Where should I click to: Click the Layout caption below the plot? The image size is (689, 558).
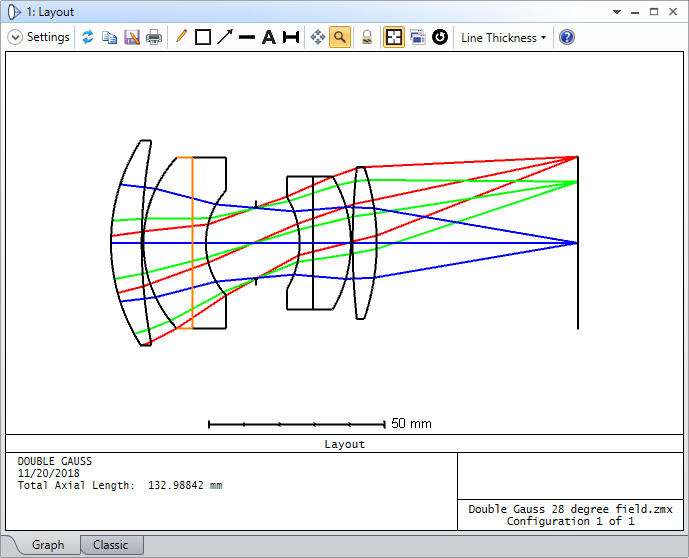point(344,444)
